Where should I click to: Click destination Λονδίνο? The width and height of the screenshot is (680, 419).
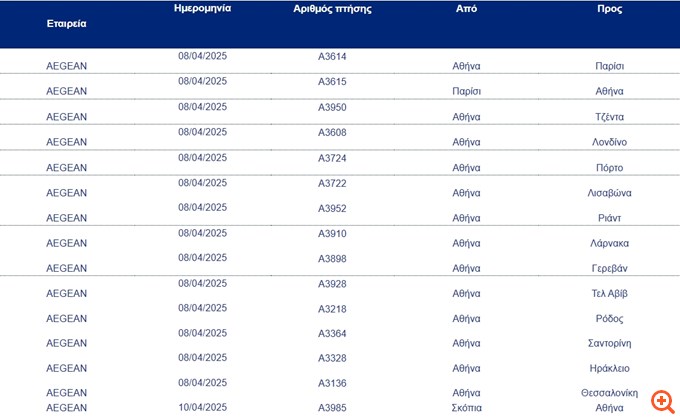click(609, 142)
